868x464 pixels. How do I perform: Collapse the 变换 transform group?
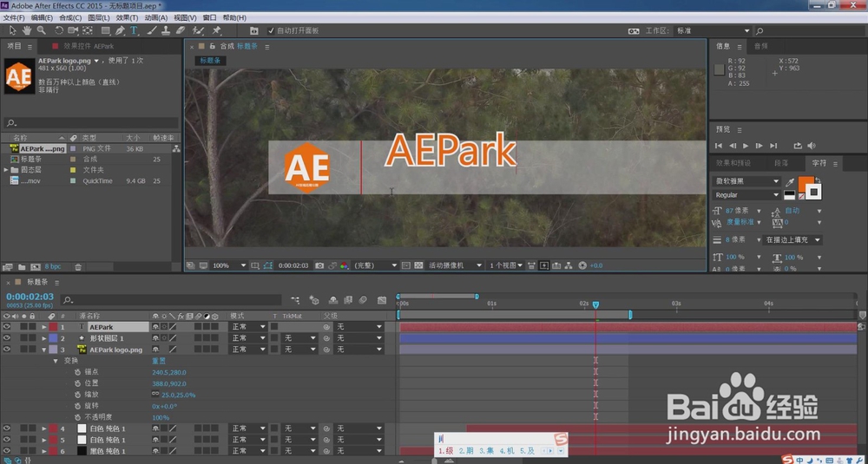point(56,361)
